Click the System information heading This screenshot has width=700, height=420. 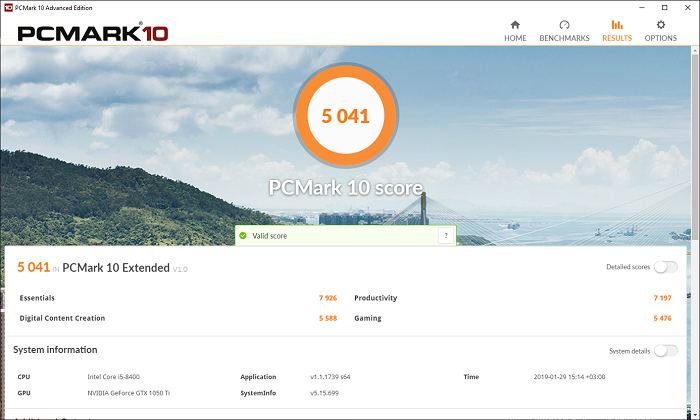55,350
